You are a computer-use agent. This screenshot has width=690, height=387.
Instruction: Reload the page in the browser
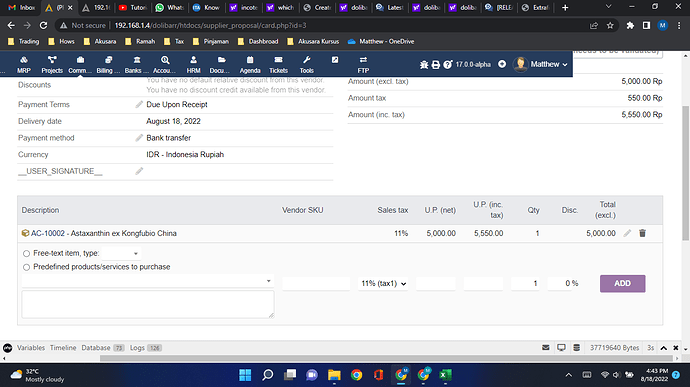click(43, 26)
